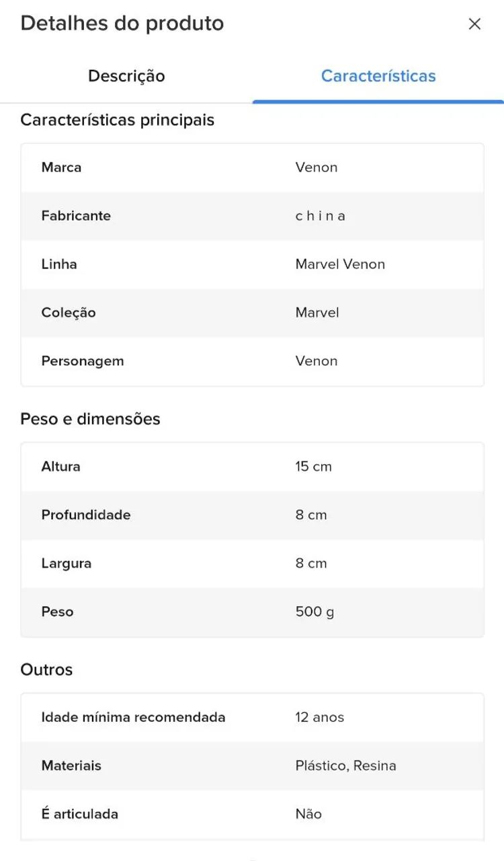Select the Materiais Plástico, Resina row
This screenshot has height=861, width=504.
253,766
